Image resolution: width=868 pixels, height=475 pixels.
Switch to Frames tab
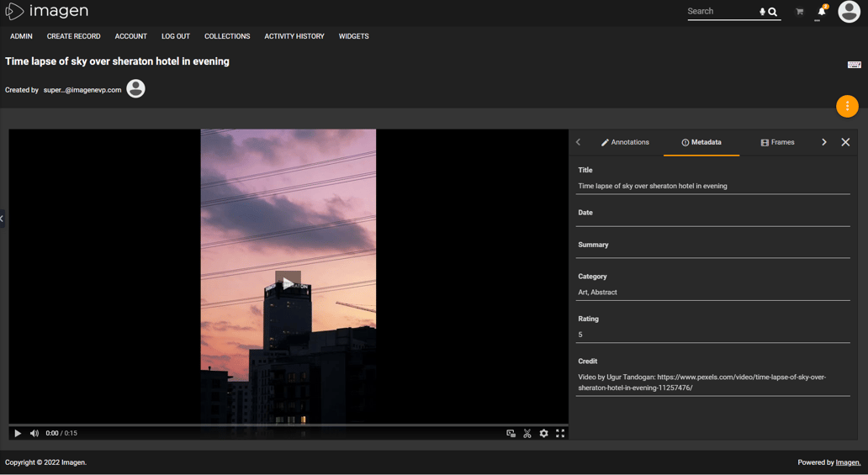(x=777, y=142)
